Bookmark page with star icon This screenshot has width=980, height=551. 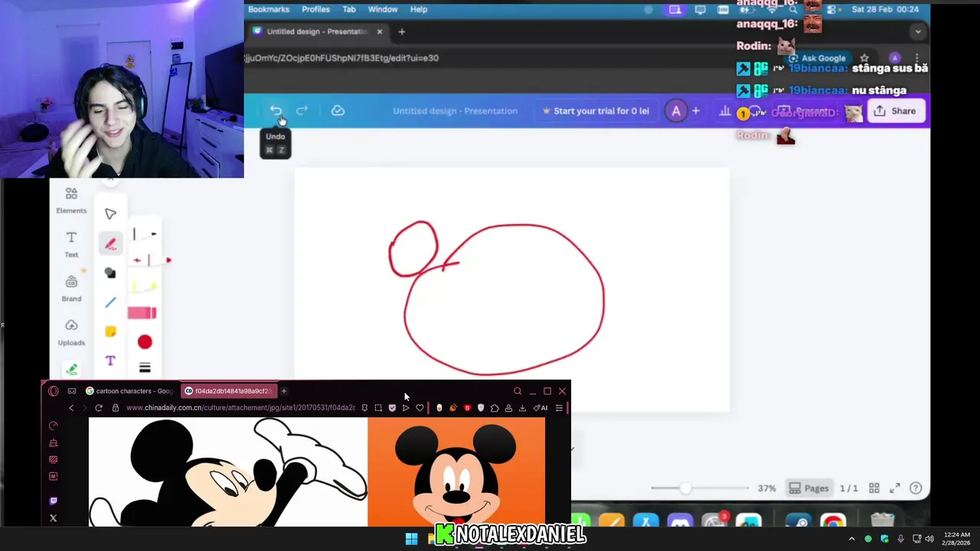[x=864, y=58]
